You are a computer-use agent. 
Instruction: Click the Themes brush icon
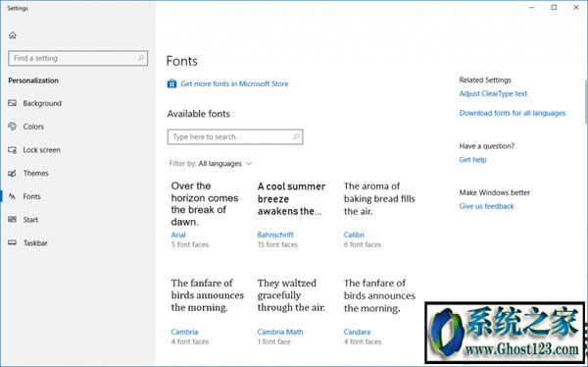pyautogui.click(x=13, y=173)
